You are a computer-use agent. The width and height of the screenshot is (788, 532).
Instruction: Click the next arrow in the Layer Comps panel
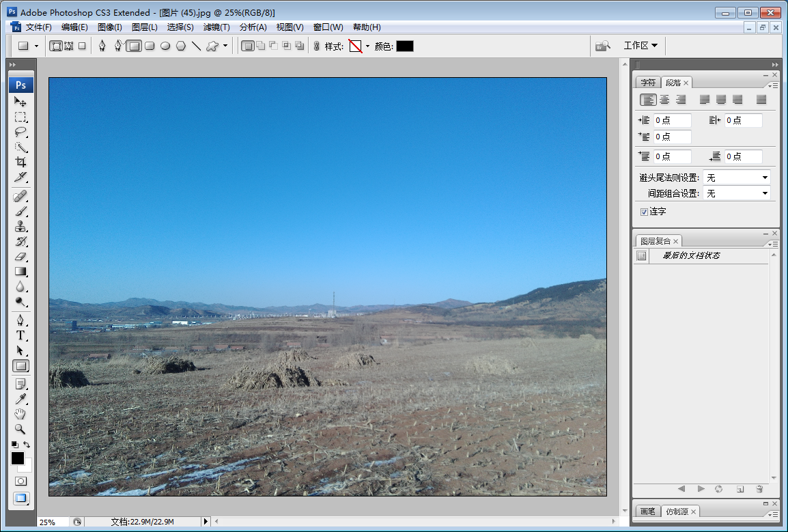(x=700, y=489)
